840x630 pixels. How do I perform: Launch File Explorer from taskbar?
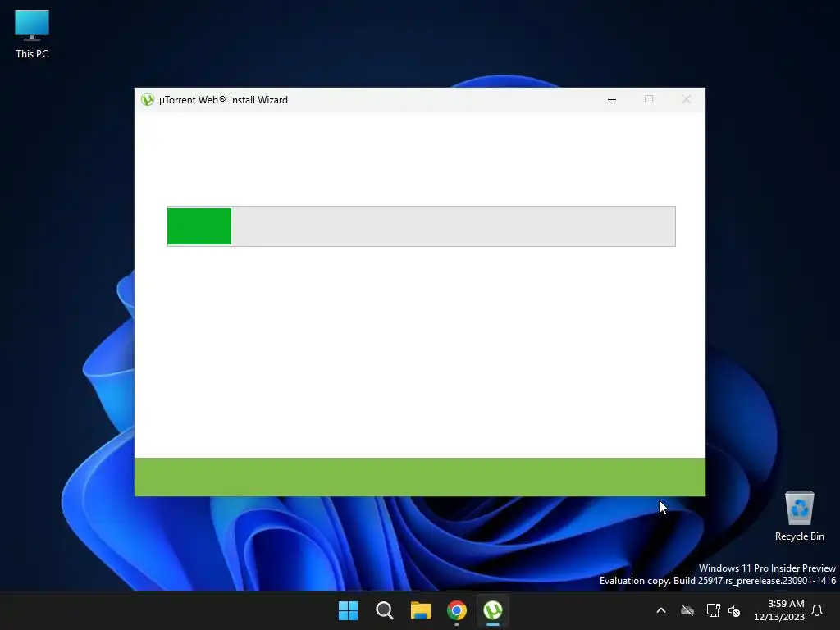point(421,610)
